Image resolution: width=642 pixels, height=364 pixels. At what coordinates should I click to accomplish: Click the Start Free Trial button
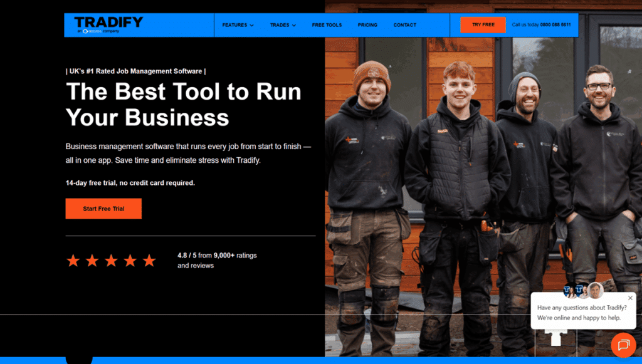(103, 209)
